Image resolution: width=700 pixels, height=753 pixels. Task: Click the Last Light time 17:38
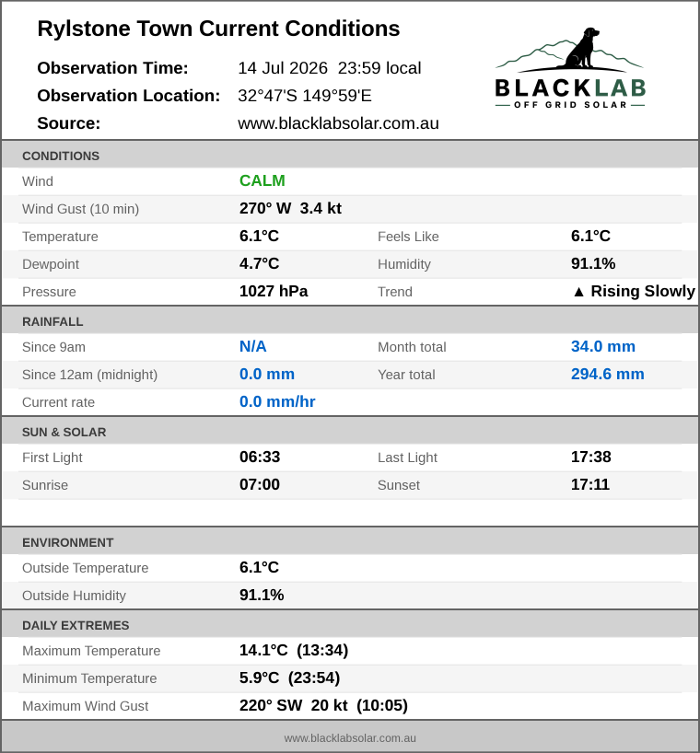pyautogui.click(x=591, y=457)
